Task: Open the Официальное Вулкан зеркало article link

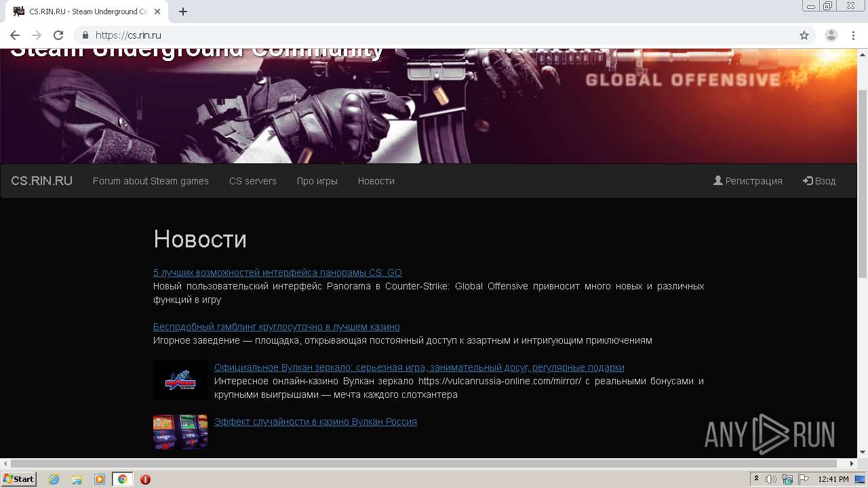Action: (x=419, y=367)
